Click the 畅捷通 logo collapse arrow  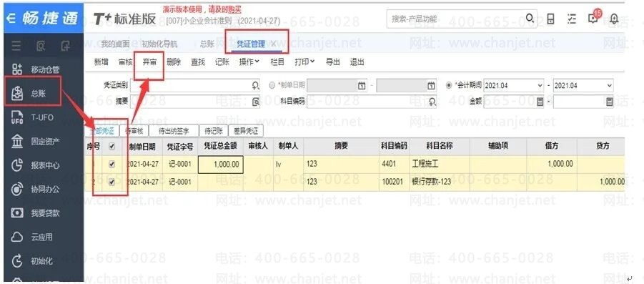pyautogui.click(x=12, y=19)
